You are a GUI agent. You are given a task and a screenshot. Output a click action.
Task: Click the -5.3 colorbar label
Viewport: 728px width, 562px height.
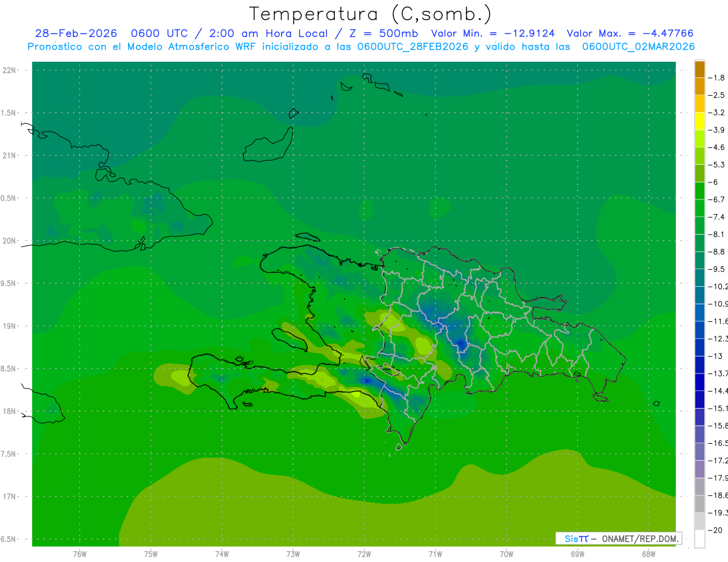coord(716,165)
